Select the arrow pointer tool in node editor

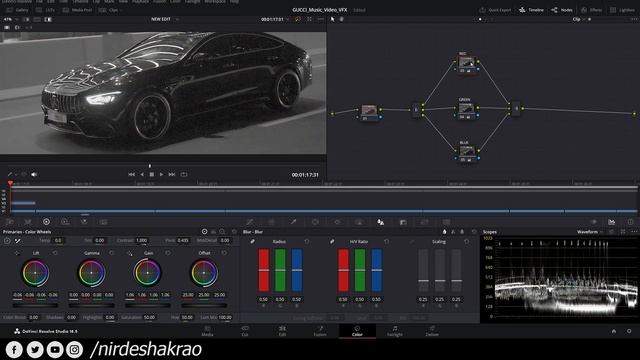tap(333, 19)
